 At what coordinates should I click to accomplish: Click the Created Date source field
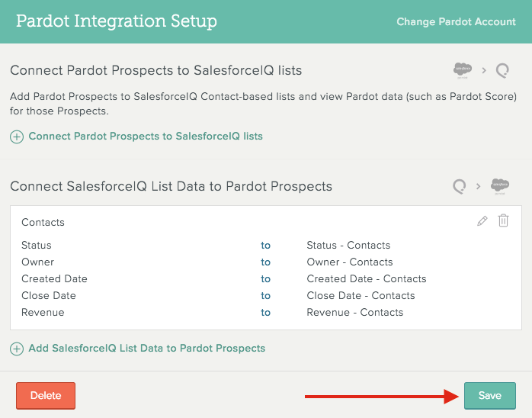54,278
